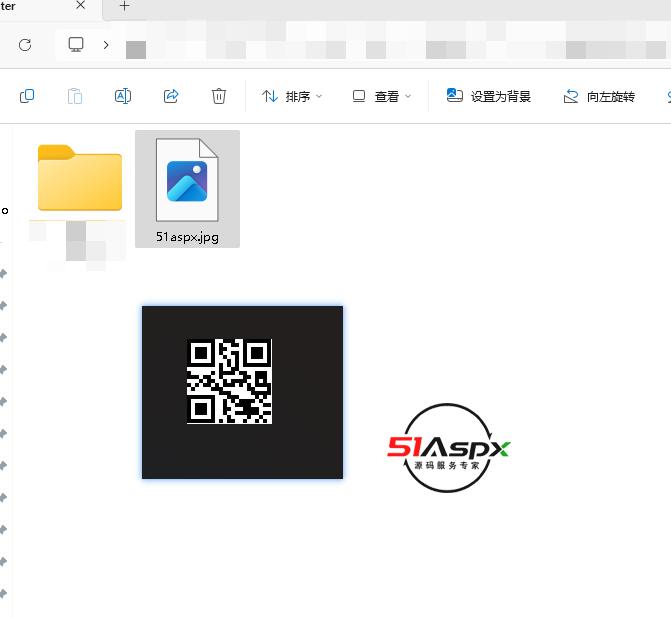Click the QR code preview thumbnail
671x618 pixels.
tap(242, 392)
